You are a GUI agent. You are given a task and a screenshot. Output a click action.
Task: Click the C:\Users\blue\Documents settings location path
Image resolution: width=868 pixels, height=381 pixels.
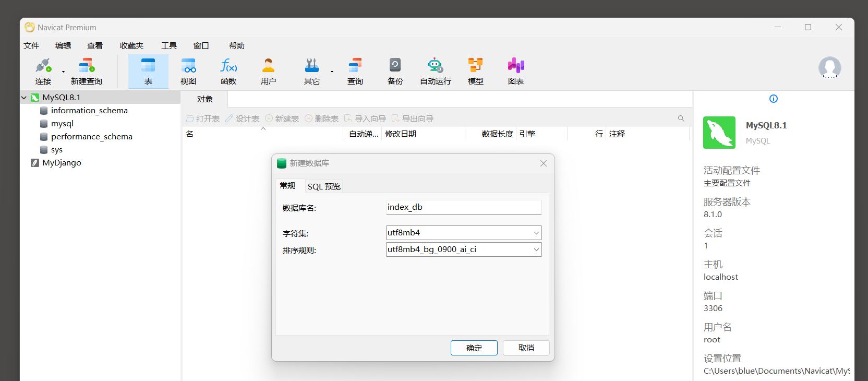coord(776,371)
